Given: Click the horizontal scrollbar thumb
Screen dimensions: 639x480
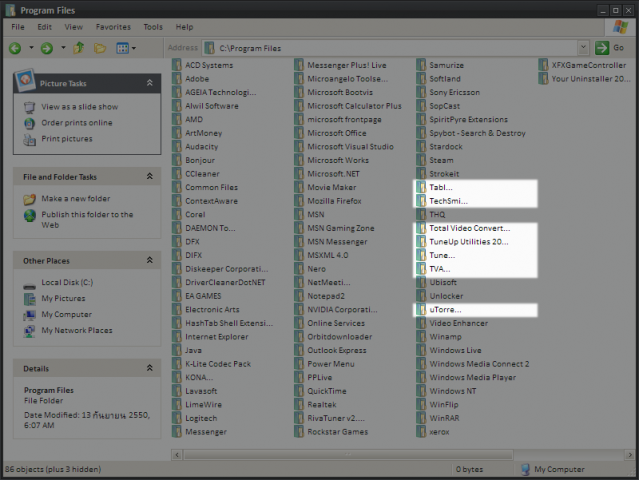Looking at the screenshot, I should coord(348,454).
